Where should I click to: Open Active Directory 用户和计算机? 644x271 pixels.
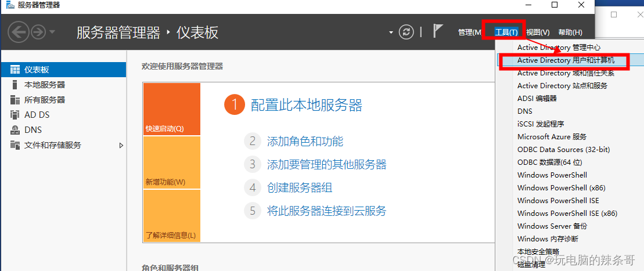pyautogui.click(x=567, y=60)
